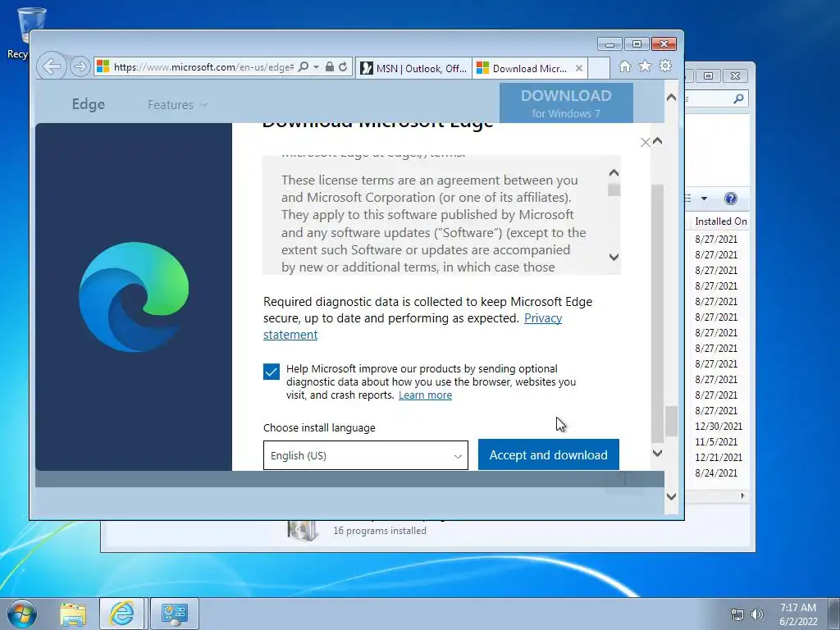Image resolution: width=840 pixels, height=630 pixels.
Task: Click the page scrollbar thumb
Action: [x=671, y=422]
